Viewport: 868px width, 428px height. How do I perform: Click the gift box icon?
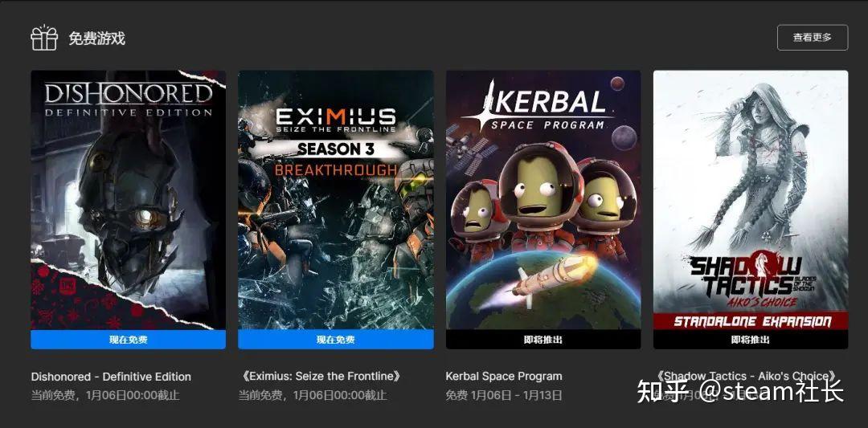pyautogui.click(x=43, y=38)
